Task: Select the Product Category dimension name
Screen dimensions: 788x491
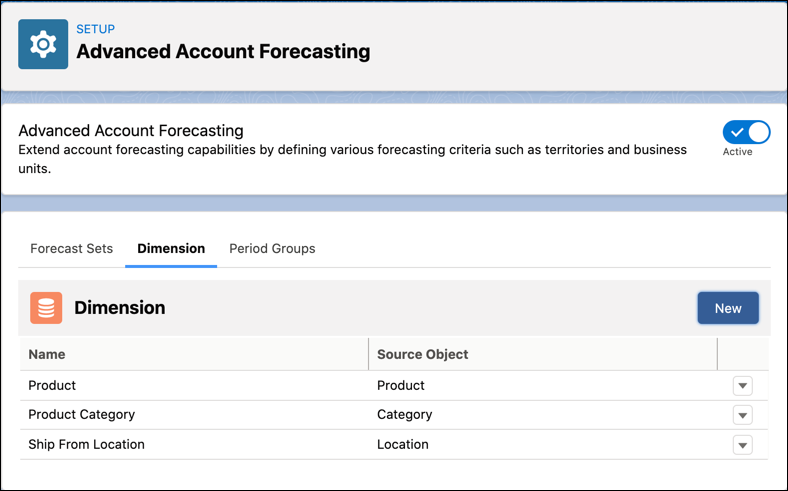Action: [x=82, y=414]
